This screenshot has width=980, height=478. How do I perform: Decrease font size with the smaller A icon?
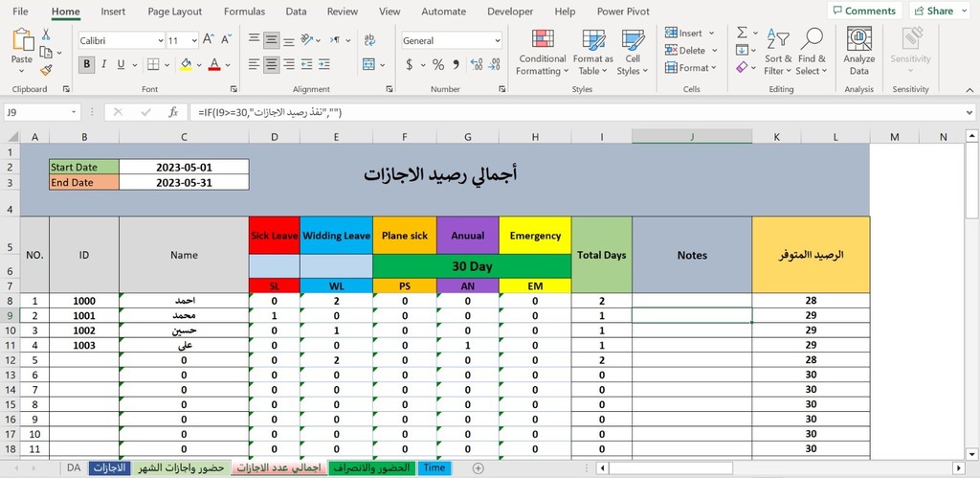pyautogui.click(x=226, y=40)
